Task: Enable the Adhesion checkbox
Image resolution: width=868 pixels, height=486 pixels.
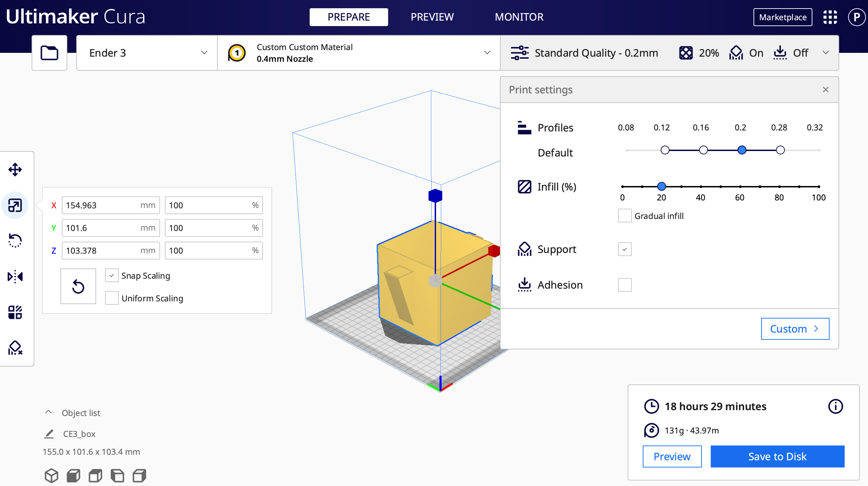Action: pos(625,285)
